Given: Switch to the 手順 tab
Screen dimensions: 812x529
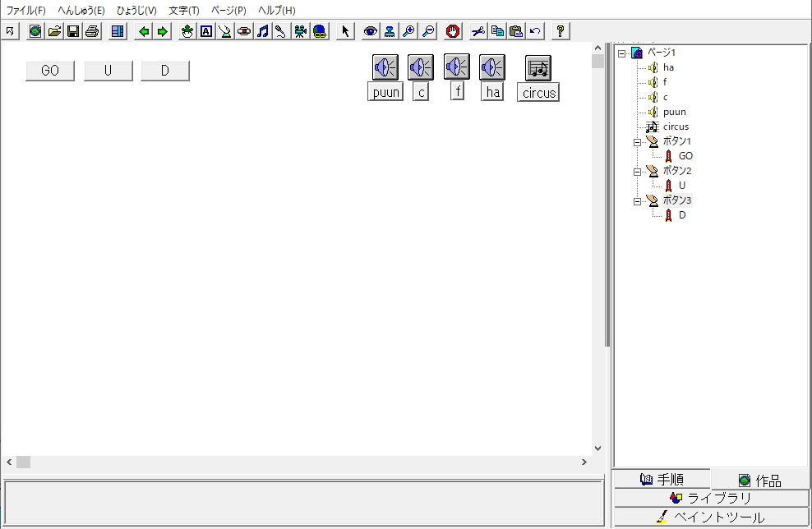Looking at the screenshot, I should [662, 480].
